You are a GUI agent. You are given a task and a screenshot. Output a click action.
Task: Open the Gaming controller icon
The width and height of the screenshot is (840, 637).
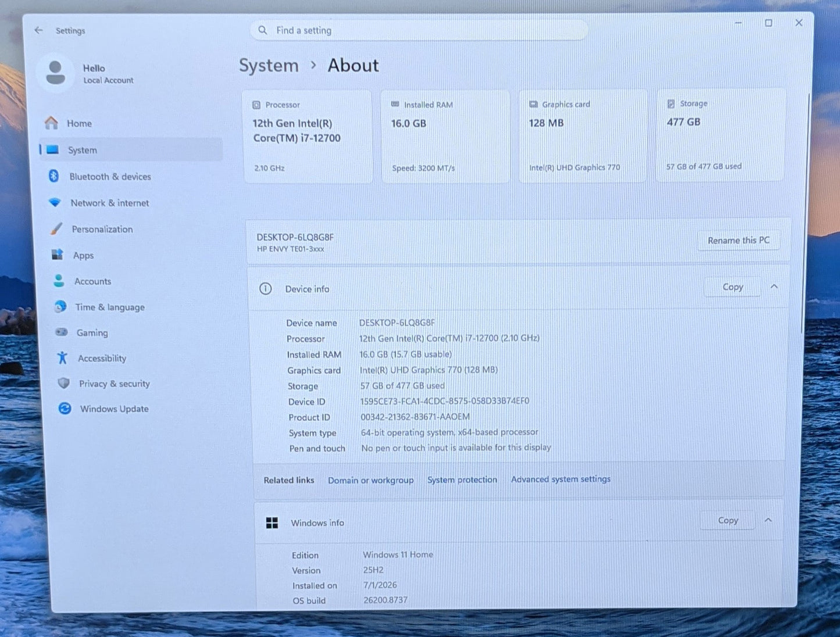[x=62, y=332]
